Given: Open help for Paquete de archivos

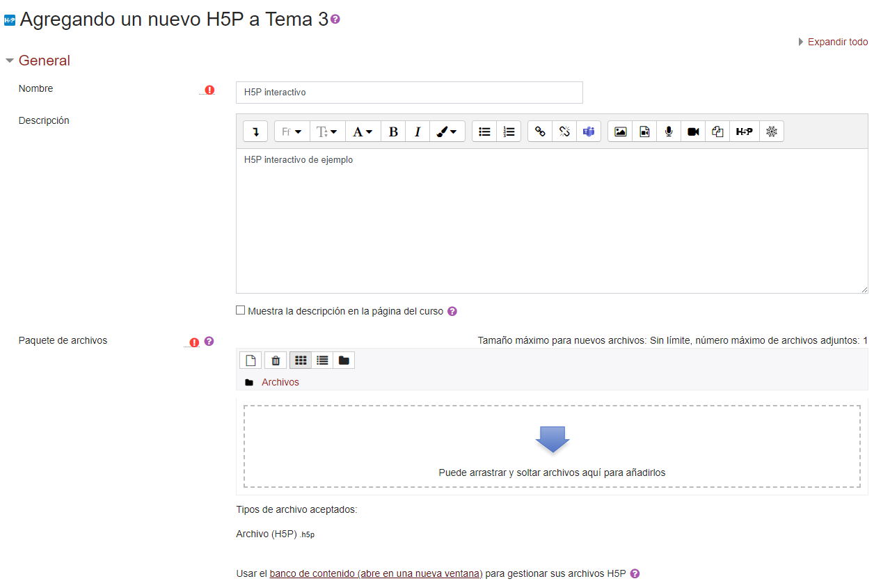Looking at the screenshot, I should point(209,341).
